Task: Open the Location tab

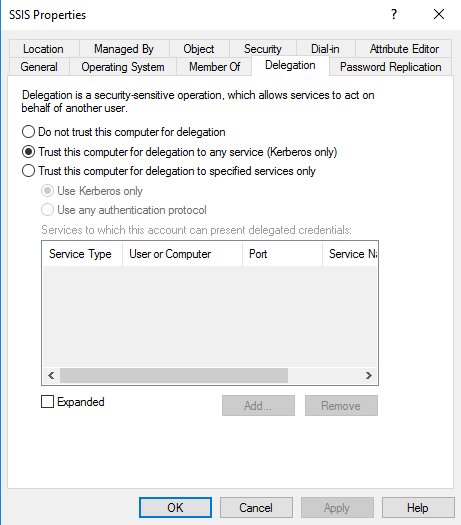Action: click(43, 49)
